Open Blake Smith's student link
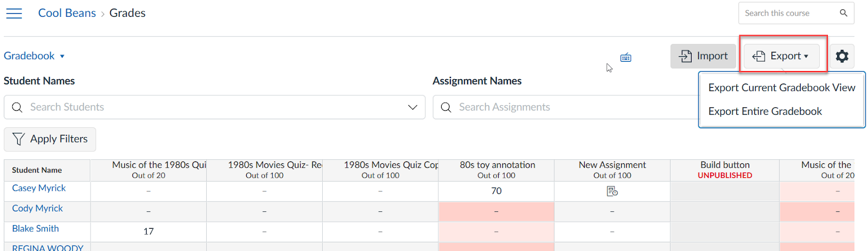Image resolution: width=868 pixels, height=251 pixels. 36,229
